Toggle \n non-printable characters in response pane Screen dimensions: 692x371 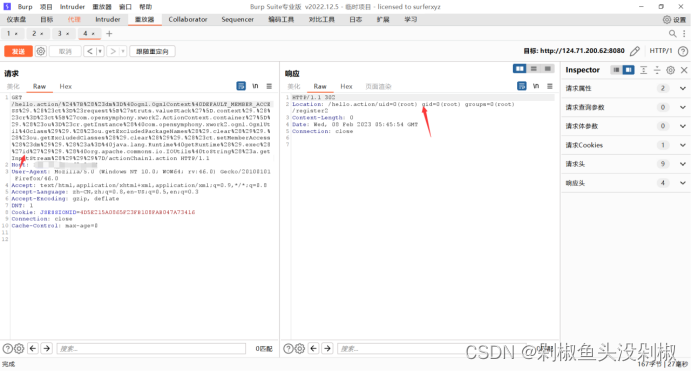tap(536, 86)
